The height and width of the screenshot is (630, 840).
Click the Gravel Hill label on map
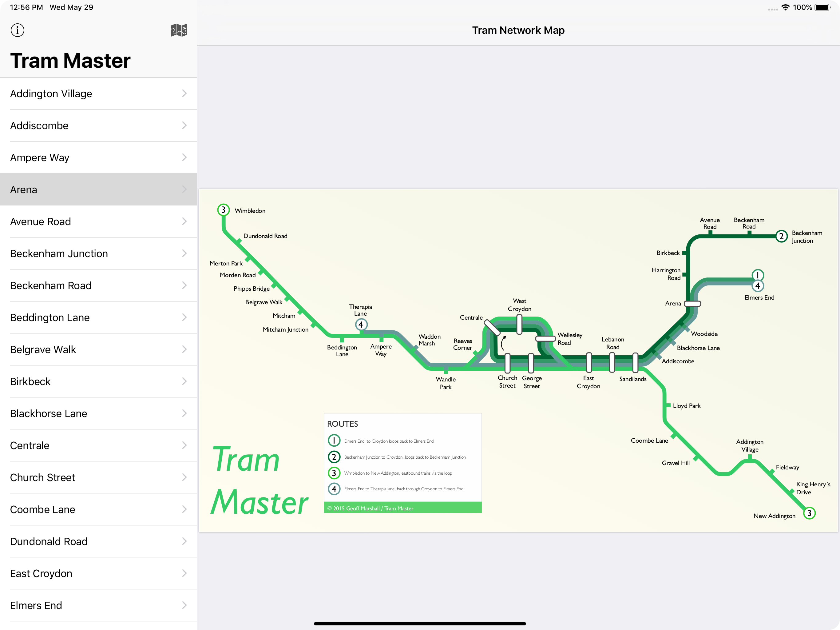click(676, 463)
